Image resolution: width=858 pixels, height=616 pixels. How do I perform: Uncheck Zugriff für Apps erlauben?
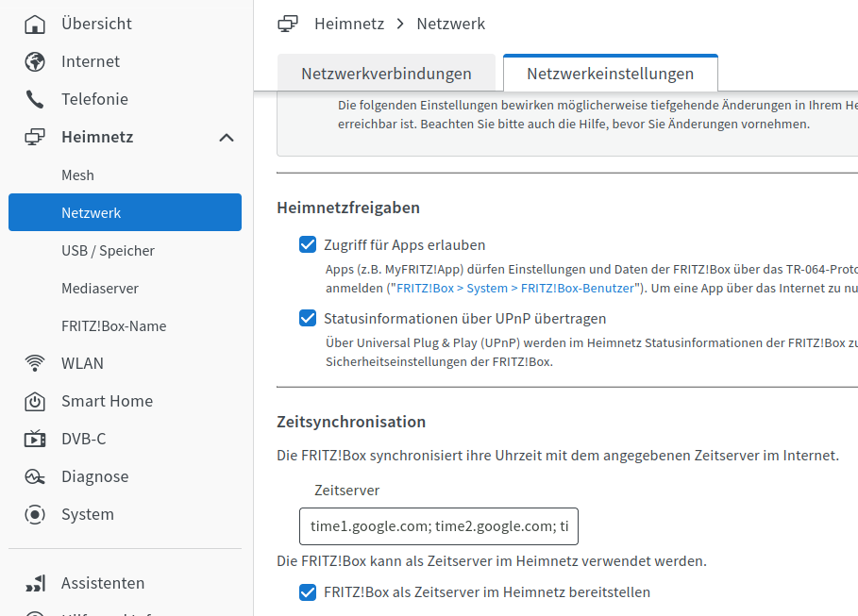pyautogui.click(x=308, y=244)
